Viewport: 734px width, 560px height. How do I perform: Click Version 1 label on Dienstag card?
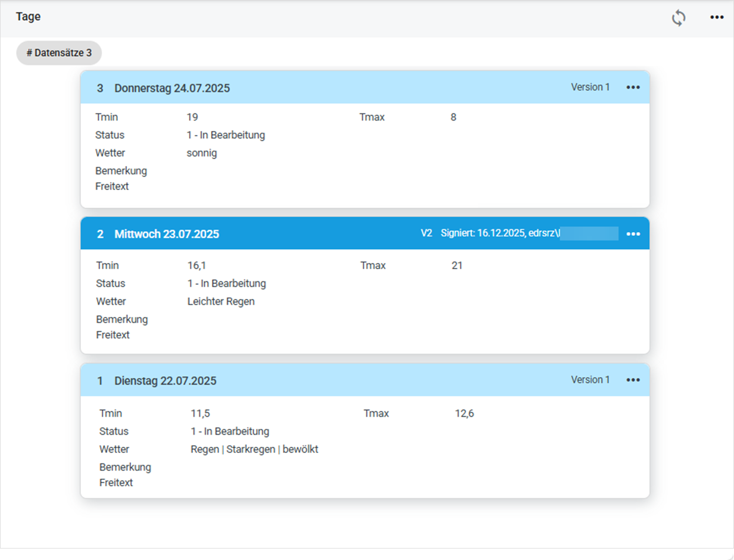pyautogui.click(x=590, y=380)
